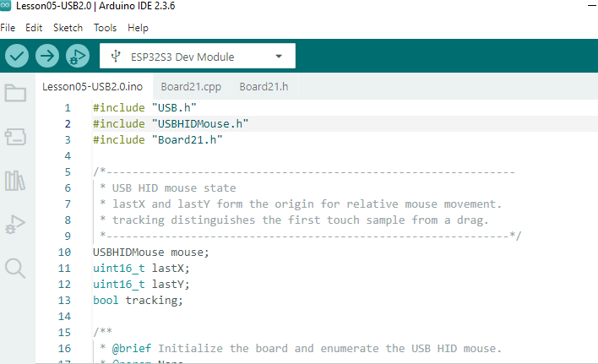Open the Sketchbook folder sidebar icon
This screenshot has width=598, height=364.
pyautogui.click(x=15, y=93)
